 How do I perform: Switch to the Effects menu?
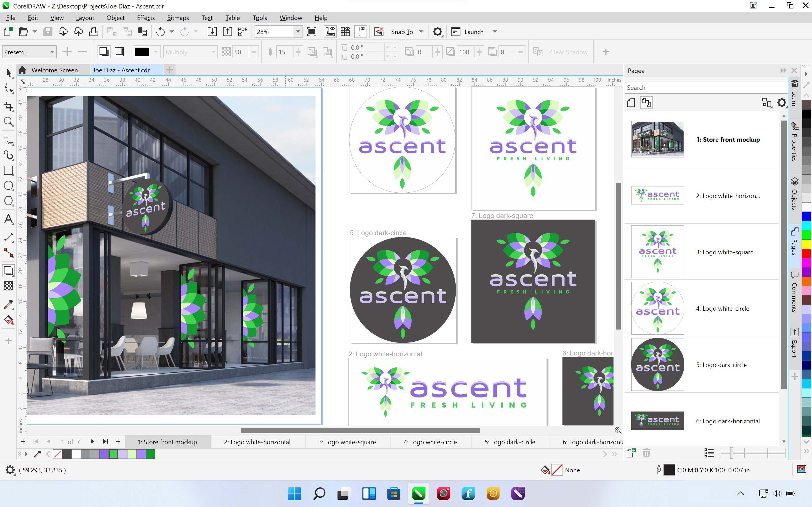(145, 17)
